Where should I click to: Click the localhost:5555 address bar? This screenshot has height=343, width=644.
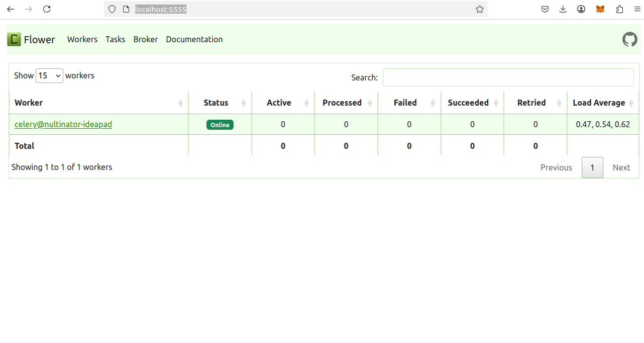(x=296, y=9)
